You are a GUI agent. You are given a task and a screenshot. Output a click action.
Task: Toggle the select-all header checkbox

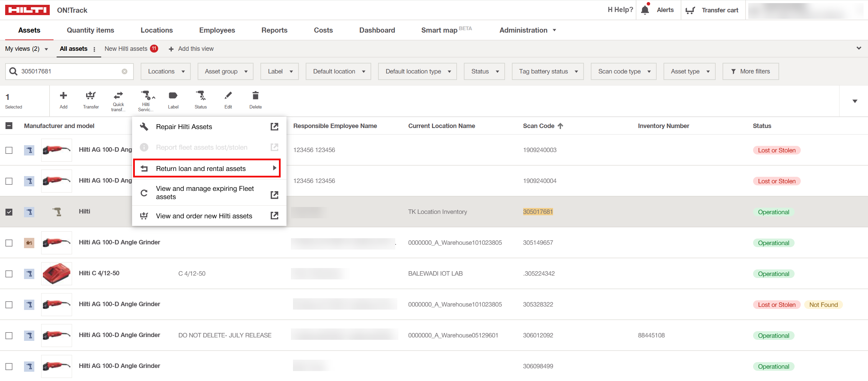[x=9, y=126]
